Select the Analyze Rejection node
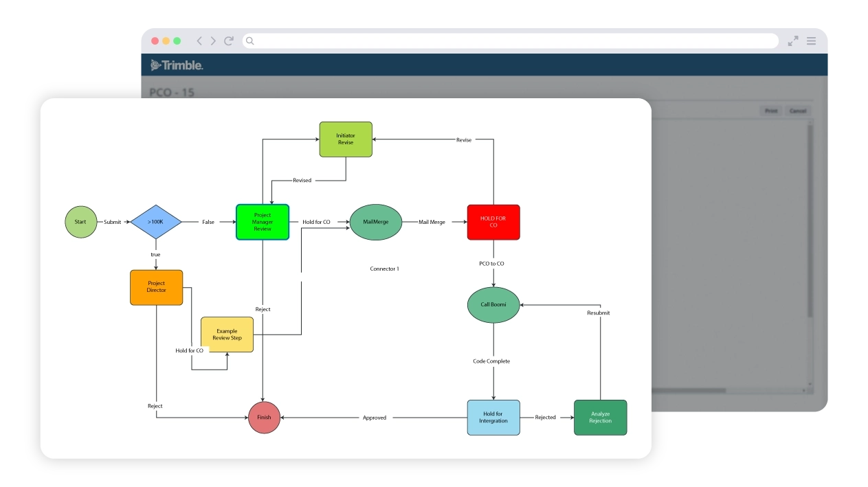868x487 pixels. pos(600,418)
